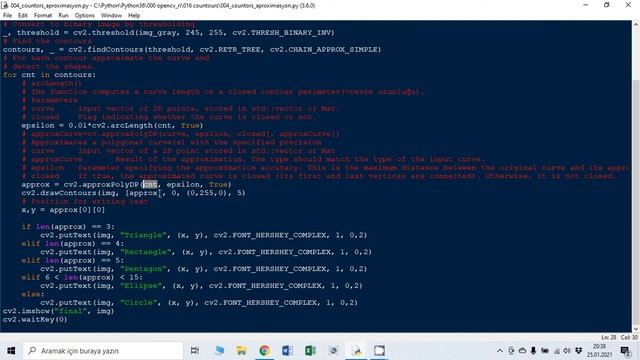Open the notification center icon
640x360 pixels.
(x=625, y=351)
